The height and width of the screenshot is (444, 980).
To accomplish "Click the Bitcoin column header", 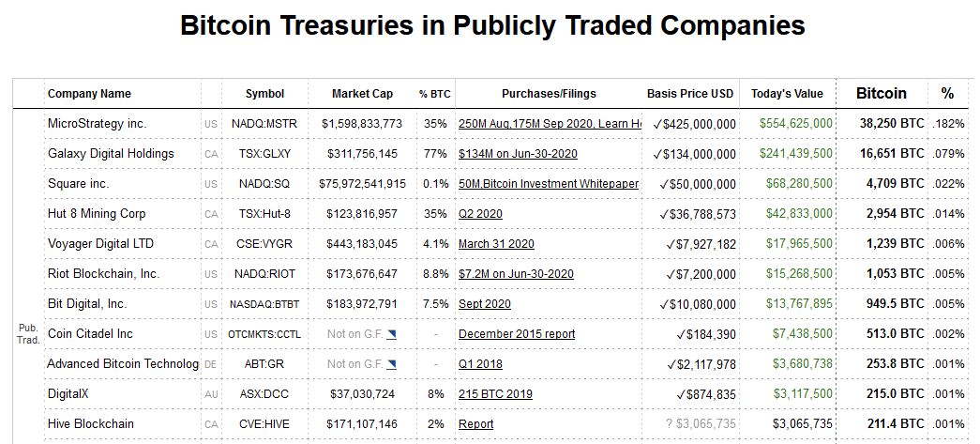I will click(x=881, y=93).
